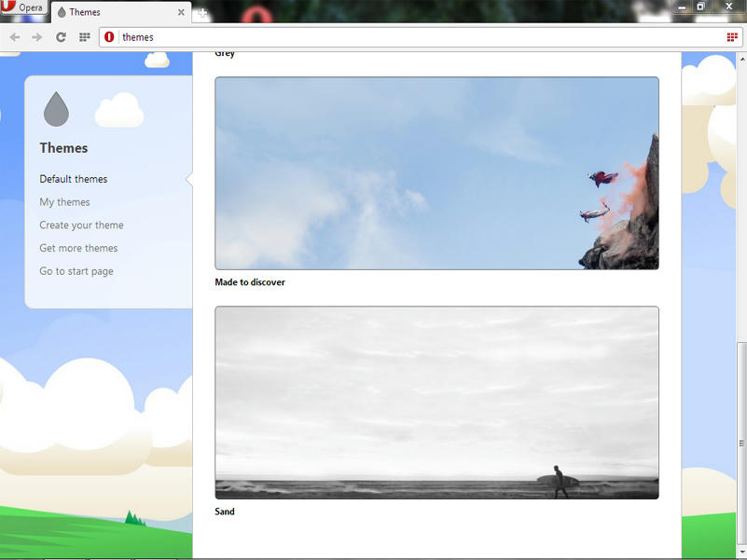The height and width of the screenshot is (560, 747).
Task: Follow Go to start page link
Action: pos(76,271)
